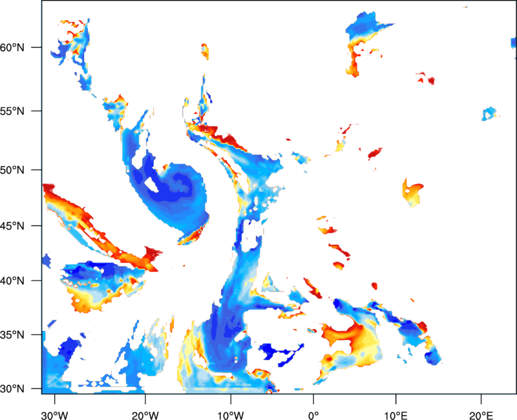Click the 55°N latitude label
This screenshot has height=420, width=517.
coord(12,111)
